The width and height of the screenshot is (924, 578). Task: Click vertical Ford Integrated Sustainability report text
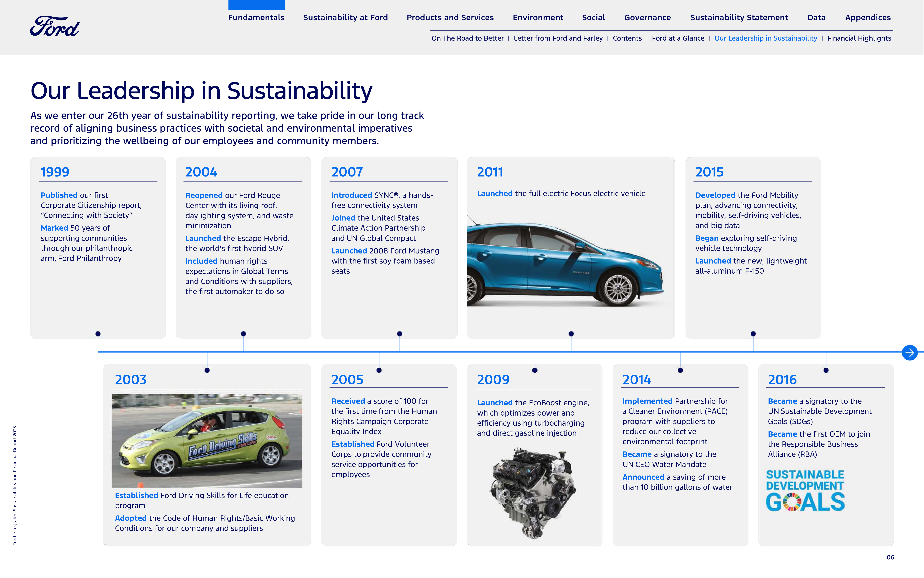coord(15,485)
